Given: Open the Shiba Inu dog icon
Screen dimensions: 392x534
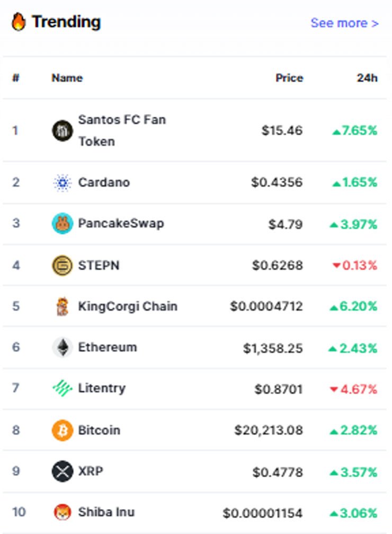Looking at the screenshot, I should [63, 512].
